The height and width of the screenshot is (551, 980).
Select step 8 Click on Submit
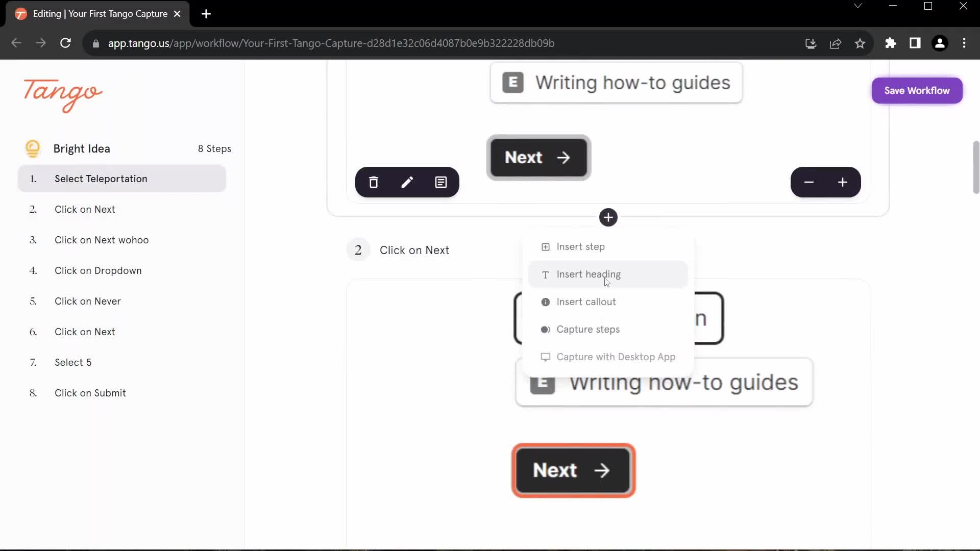coord(90,392)
